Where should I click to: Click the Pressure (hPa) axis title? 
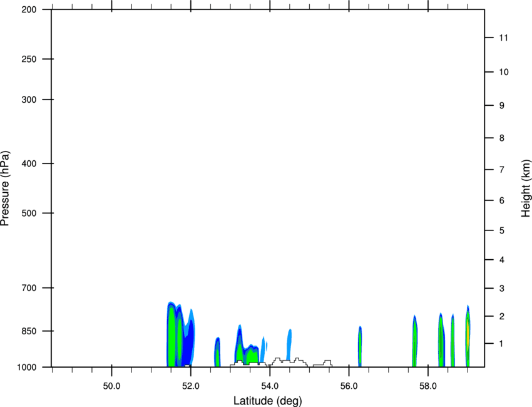click(x=5, y=188)
